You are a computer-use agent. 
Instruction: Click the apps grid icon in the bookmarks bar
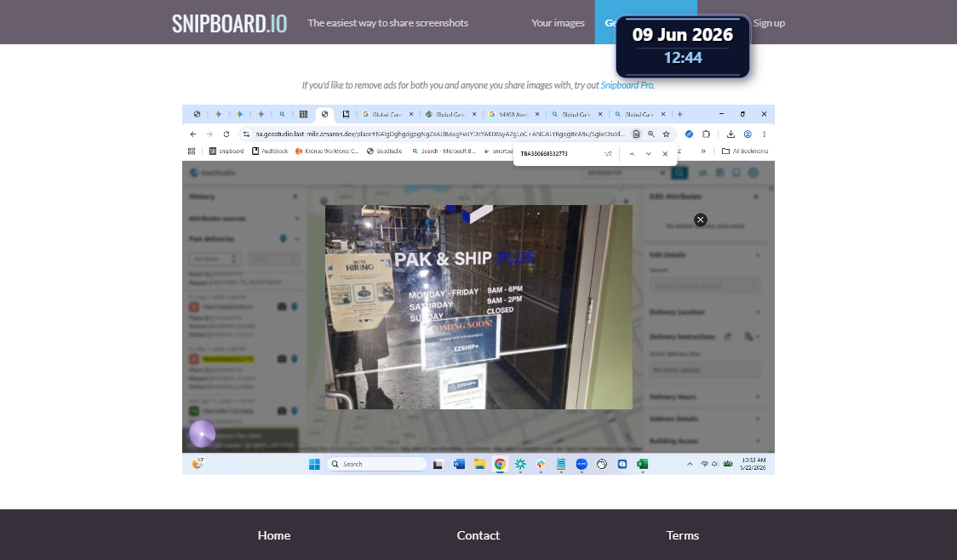pyautogui.click(x=192, y=151)
